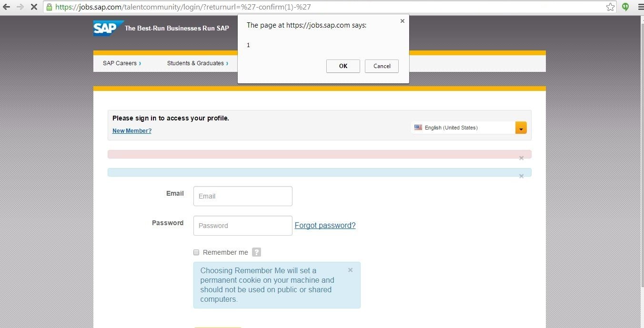Image resolution: width=644 pixels, height=328 pixels.
Task: Click the SAP logo
Action: coord(108,28)
